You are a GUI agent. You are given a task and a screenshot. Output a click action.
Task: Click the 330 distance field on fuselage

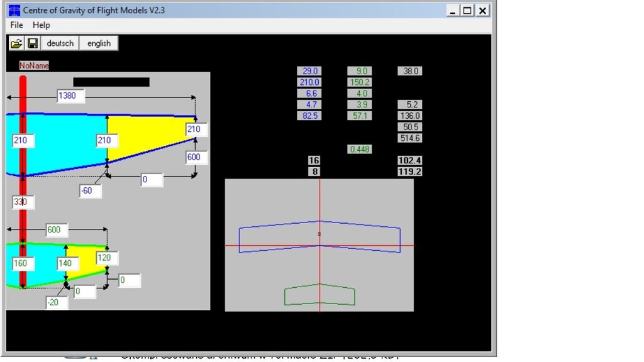pos(24,202)
